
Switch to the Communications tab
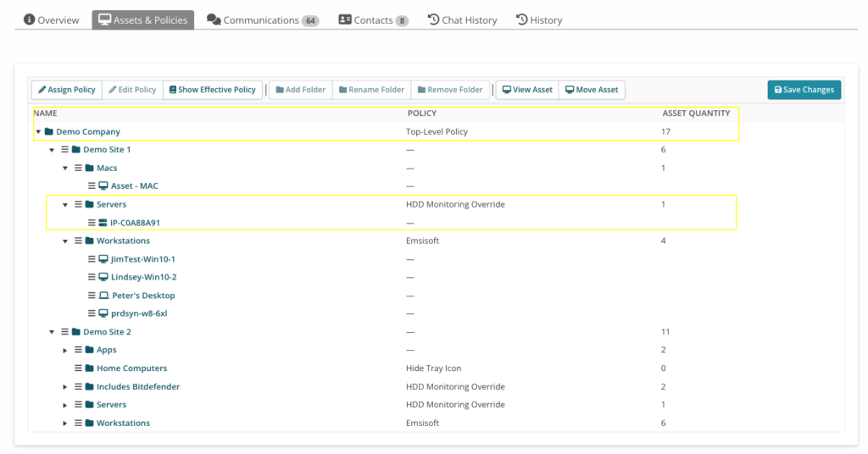(x=263, y=19)
